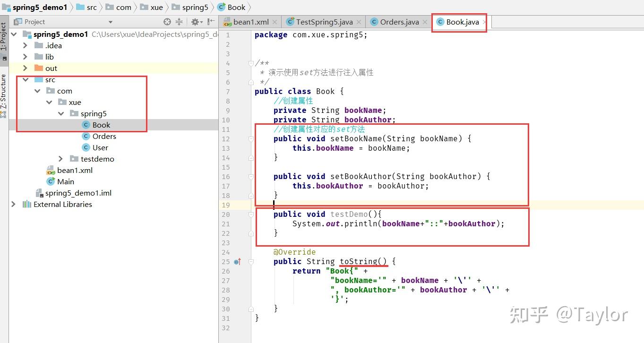Click the Main runnable class icon
This screenshot has width=644, height=343.
pyautogui.click(x=51, y=181)
